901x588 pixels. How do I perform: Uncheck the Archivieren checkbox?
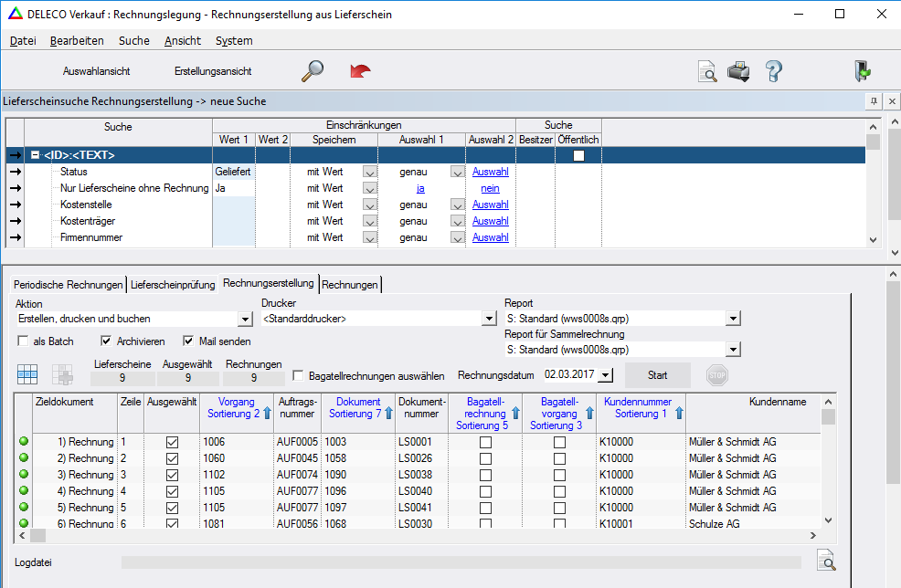click(x=106, y=341)
